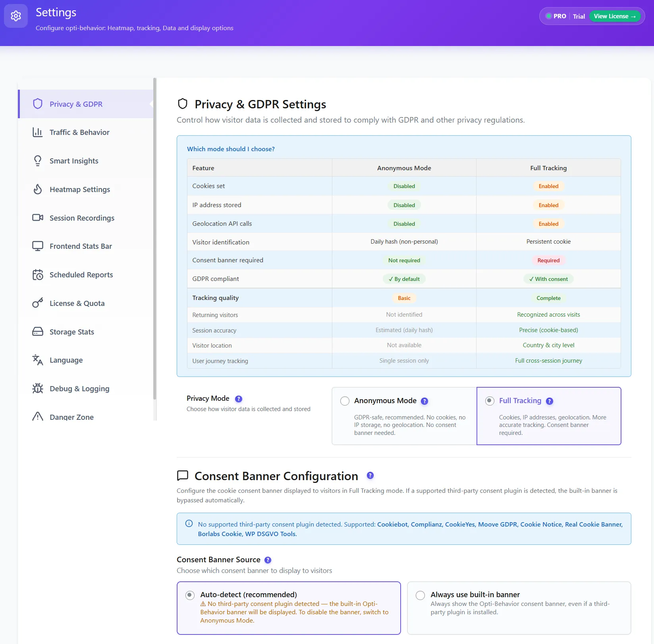Open Traffic & Behavior settings tab
This screenshot has width=654, height=644.
86,132
